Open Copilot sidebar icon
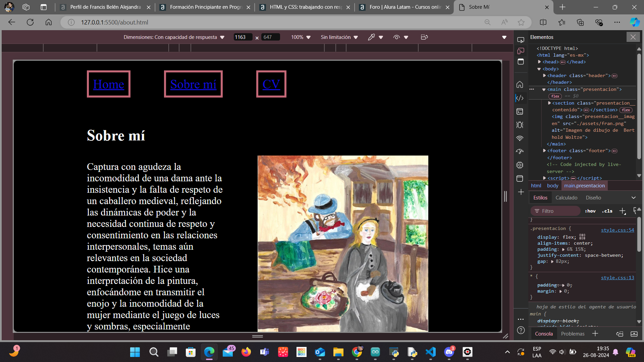 [635, 22]
